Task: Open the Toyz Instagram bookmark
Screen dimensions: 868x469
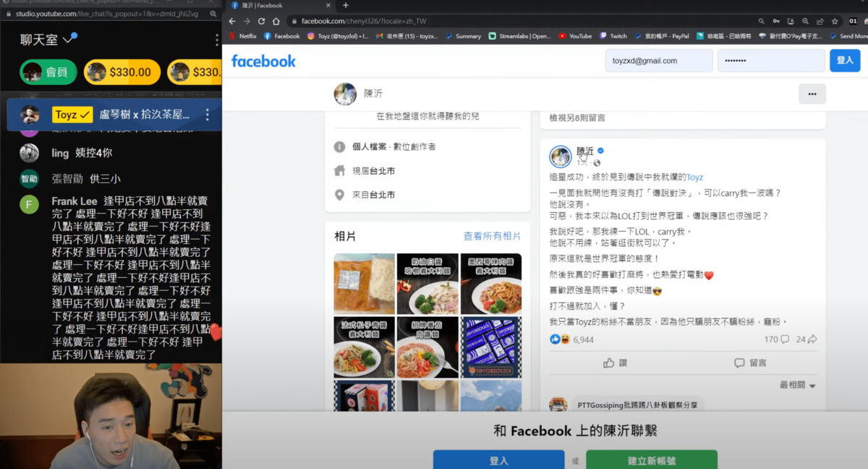Action: click(338, 36)
